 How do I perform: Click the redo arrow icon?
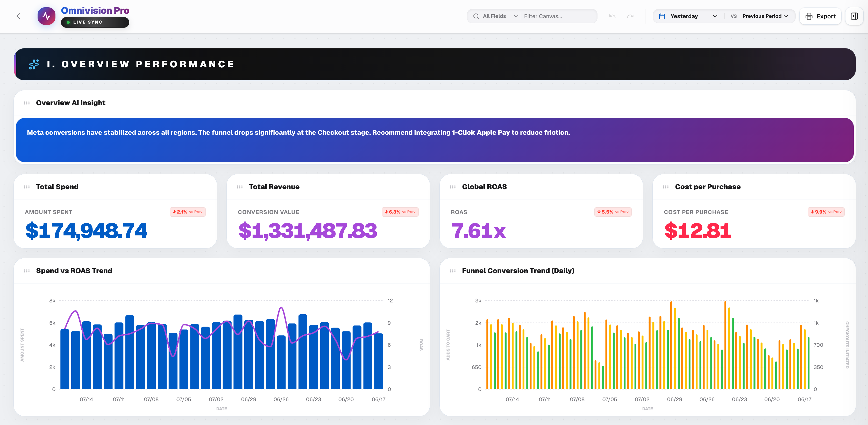point(630,16)
